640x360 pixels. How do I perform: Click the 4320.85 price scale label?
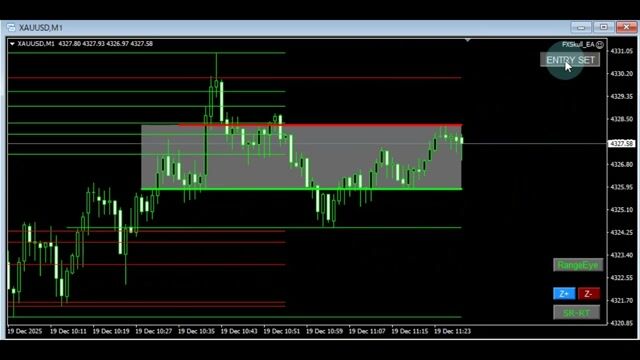point(621,323)
